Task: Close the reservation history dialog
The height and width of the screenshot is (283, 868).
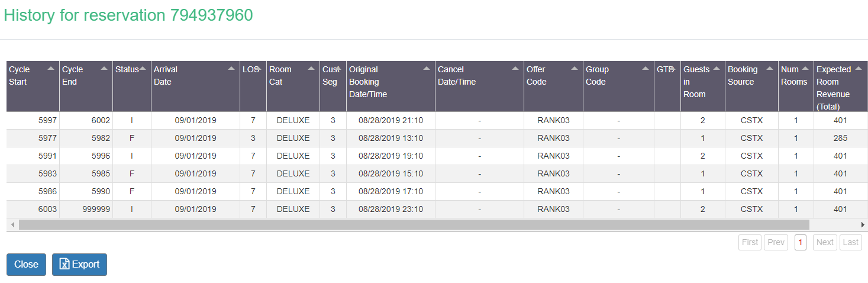Action: pyautogui.click(x=26, y=265)
